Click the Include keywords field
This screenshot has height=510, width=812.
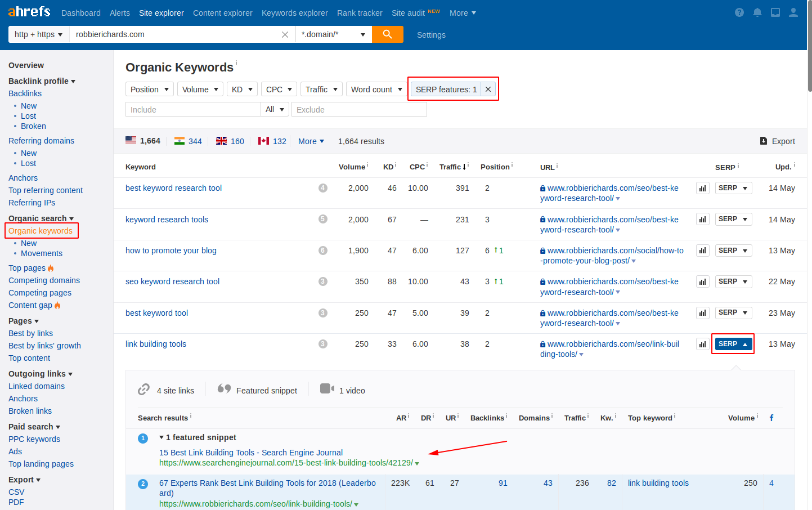[193, 109]
